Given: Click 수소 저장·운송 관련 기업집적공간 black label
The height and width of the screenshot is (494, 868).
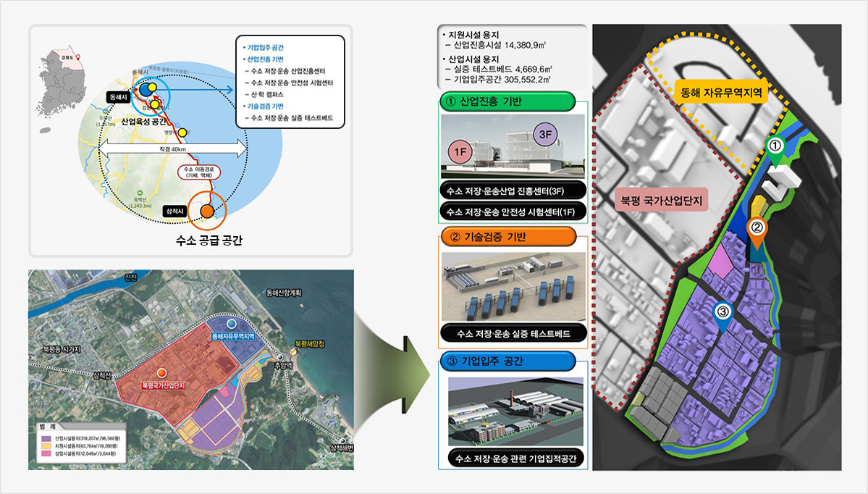Looking at the screenshot, I should 516,458.
